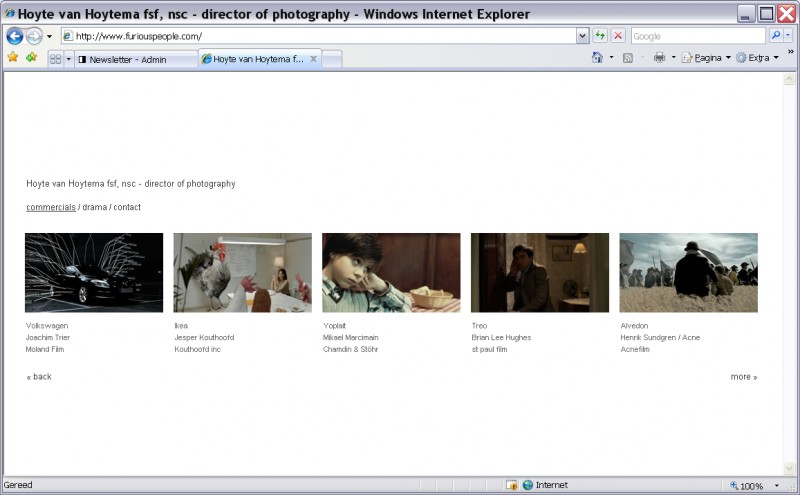Click the Brian Lee Hughes text

coord(502,337)
